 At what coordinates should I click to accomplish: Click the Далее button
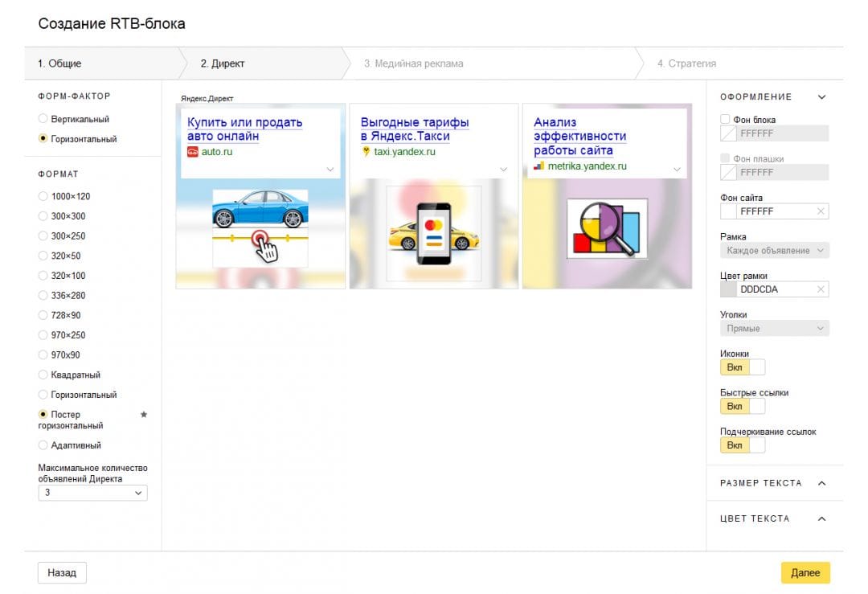coord(805,573)
